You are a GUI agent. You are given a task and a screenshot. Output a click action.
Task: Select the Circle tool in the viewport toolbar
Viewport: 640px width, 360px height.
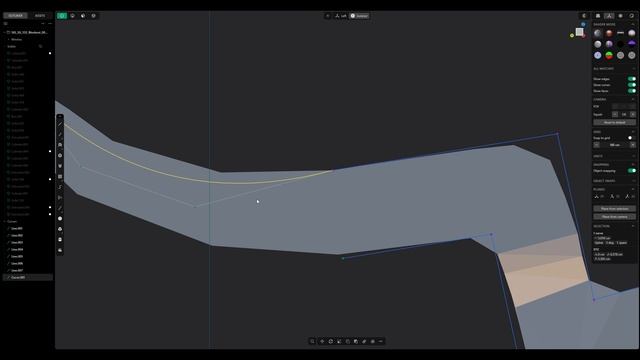coord(60,156)
